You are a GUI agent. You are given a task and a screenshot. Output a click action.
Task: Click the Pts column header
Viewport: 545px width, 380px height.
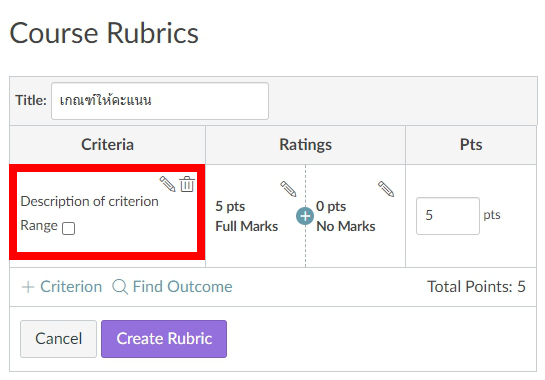click(x=471, y=145)
